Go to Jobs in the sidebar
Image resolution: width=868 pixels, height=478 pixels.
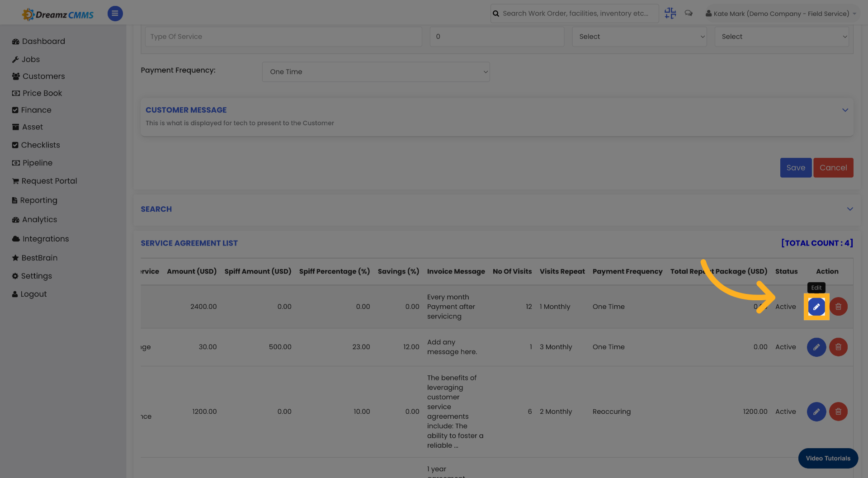pyautogui.click(x=26, y=59)
